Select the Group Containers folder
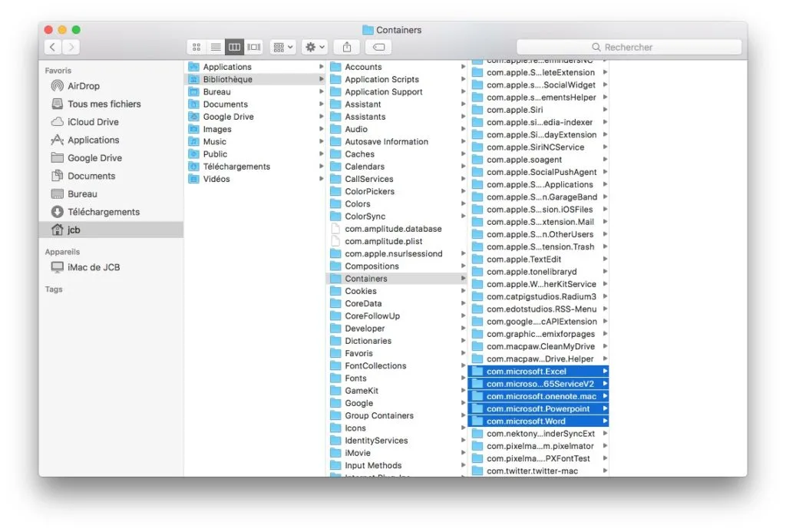The image size is (786, 532). click(397, 416)
